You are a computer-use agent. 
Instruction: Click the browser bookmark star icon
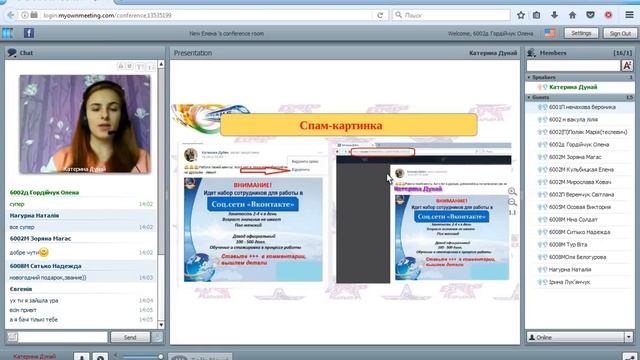click(x=521, y=15)
